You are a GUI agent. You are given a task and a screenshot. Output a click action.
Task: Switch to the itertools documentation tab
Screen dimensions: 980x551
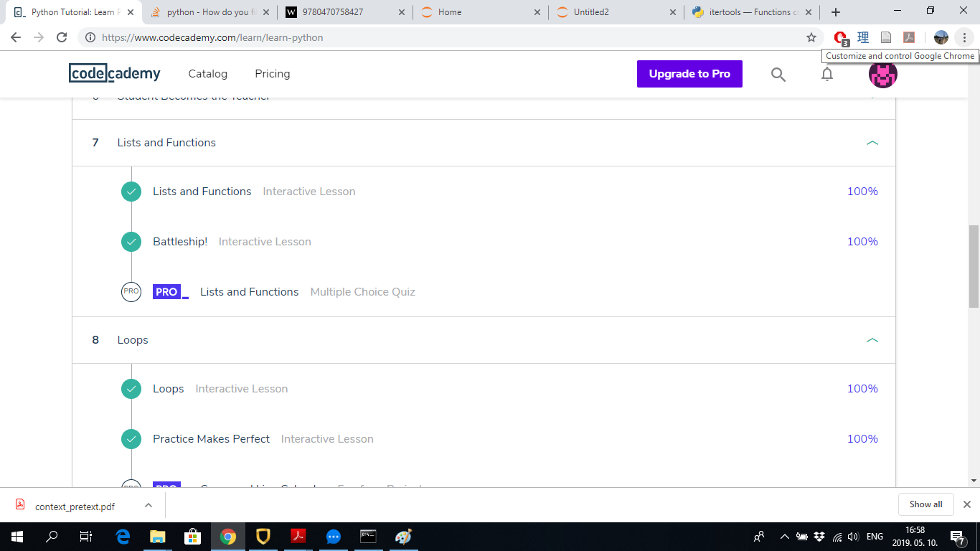tap(752, 12)
